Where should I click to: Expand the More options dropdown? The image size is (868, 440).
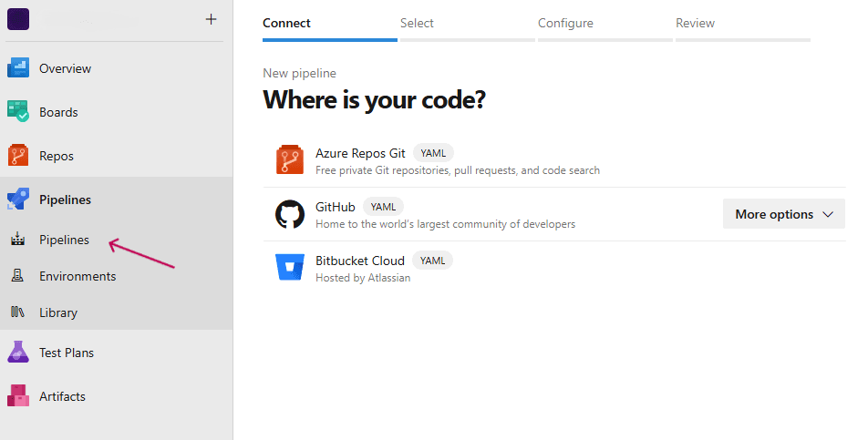pos(784,214)
